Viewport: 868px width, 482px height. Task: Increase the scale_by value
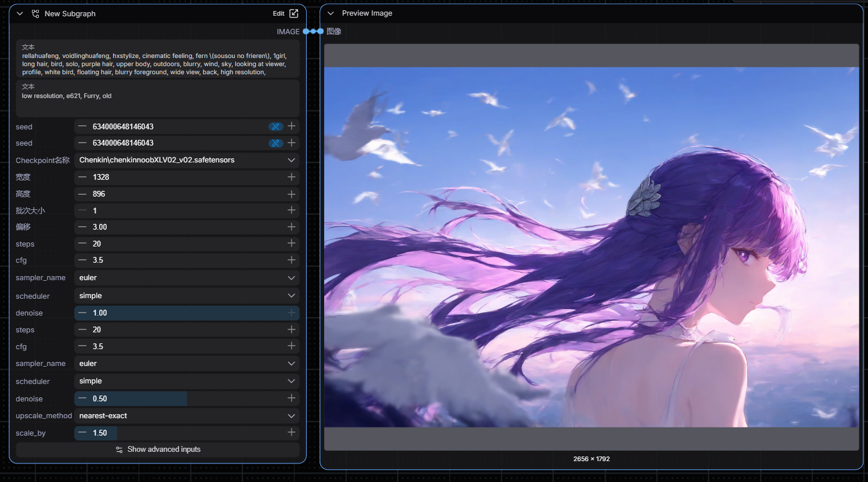click(292, 433)
